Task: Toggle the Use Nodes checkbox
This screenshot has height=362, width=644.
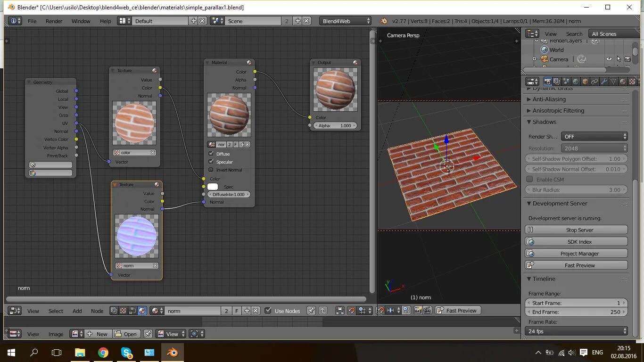Action: 268,311
